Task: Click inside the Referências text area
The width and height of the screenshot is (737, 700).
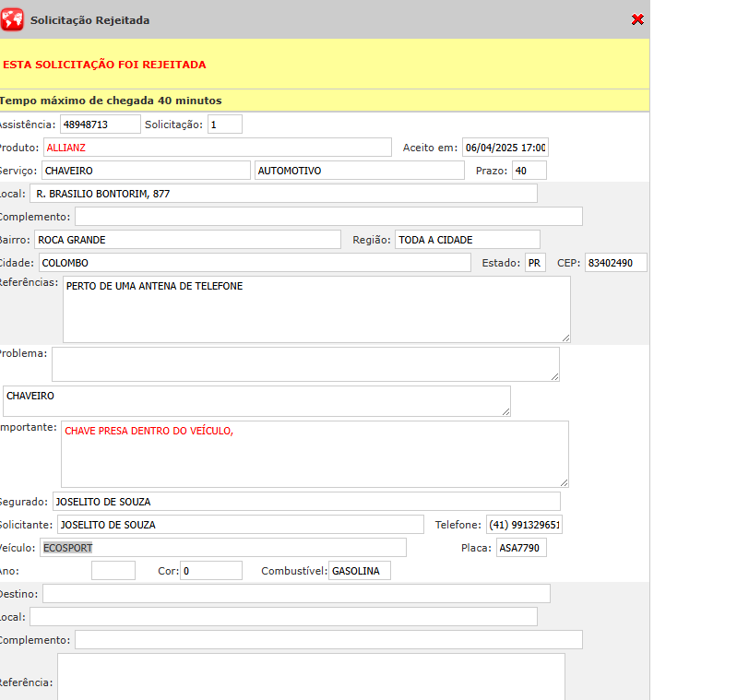Action: [316, 310]
